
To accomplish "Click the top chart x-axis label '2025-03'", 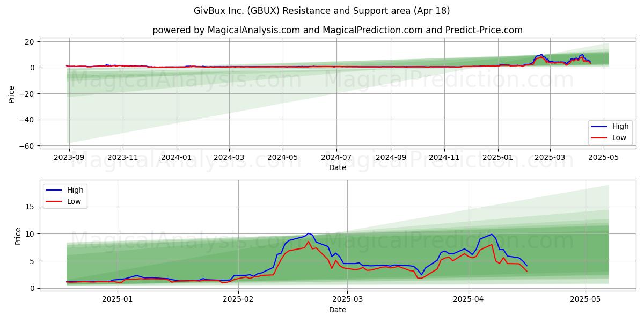I will (x=550, y=157).
